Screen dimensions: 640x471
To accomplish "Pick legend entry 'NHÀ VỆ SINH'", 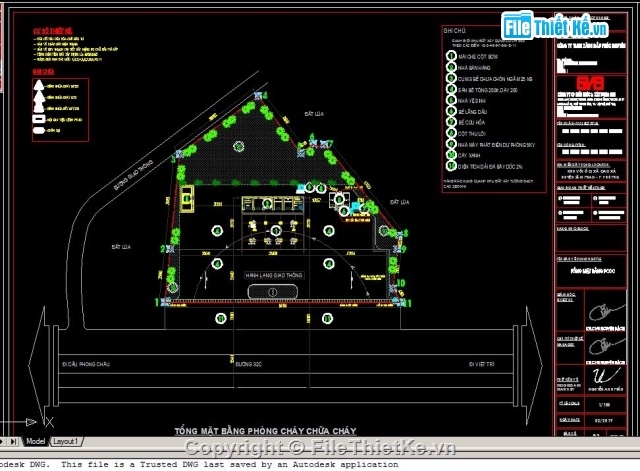I will click(x=472, y=101).
